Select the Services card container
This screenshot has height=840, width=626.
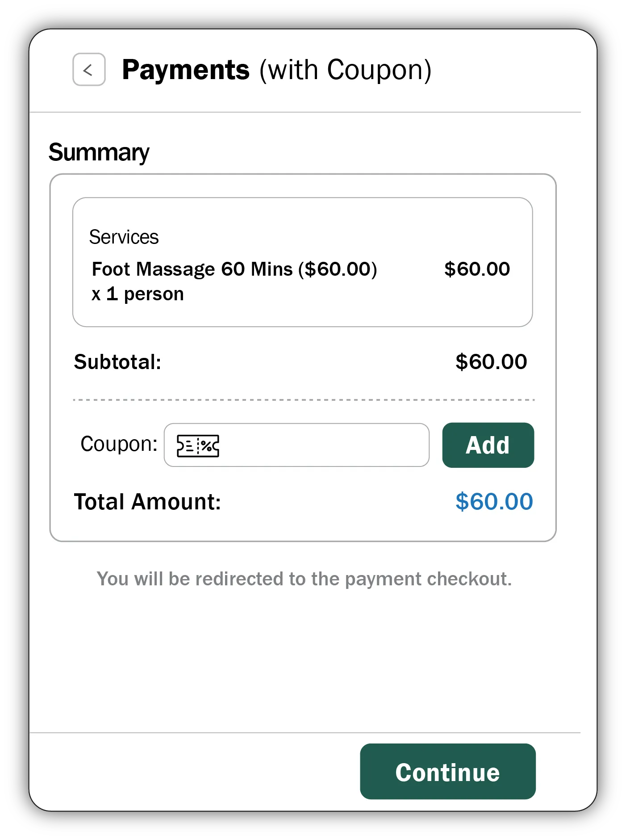(303, 261)
